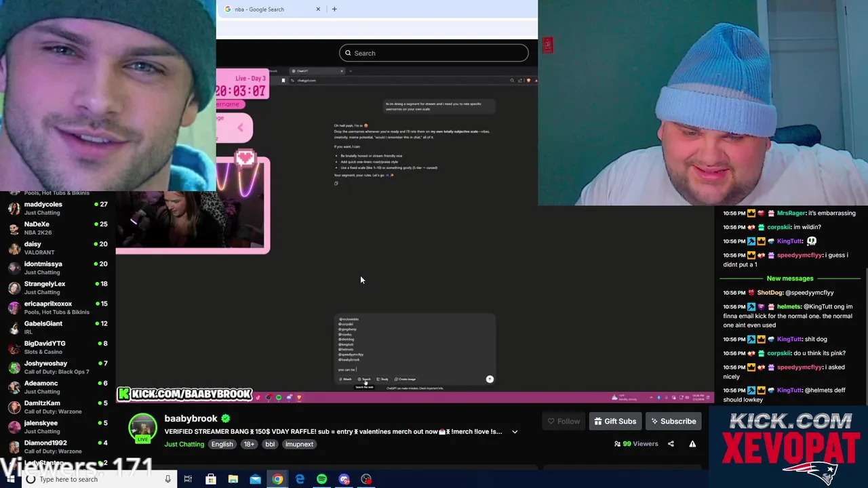Close the 'nba - Google Search' tab

[x=318, y=9]
